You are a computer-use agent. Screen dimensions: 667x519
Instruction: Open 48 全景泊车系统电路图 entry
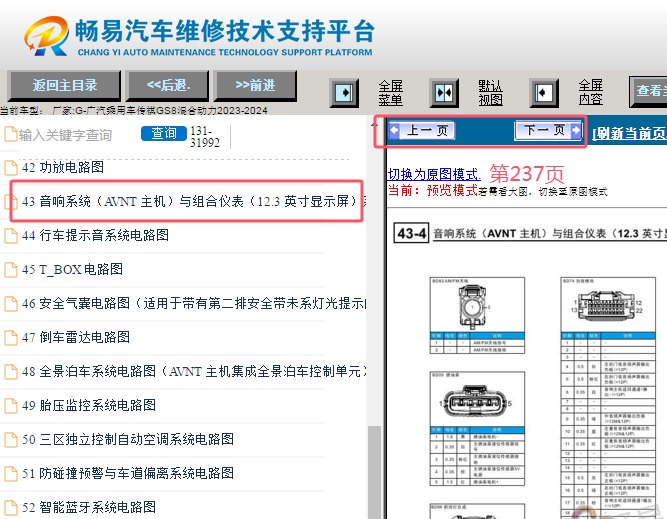click(194, 371)
